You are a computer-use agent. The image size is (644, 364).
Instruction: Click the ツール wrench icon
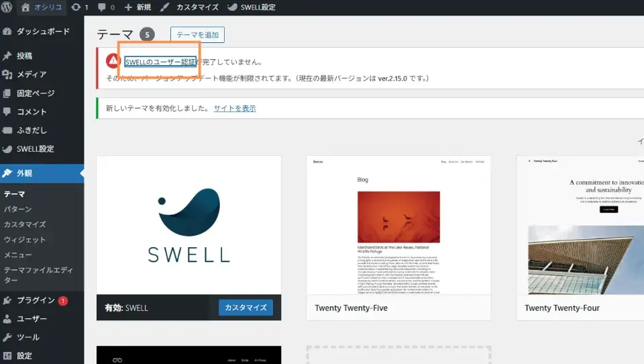tap(7, 337)
